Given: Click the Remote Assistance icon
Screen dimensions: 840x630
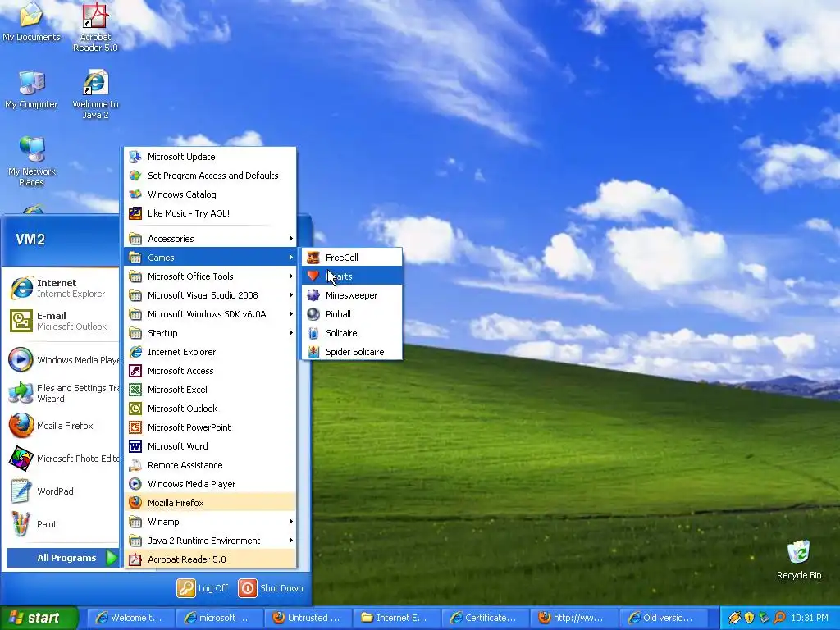Looking at the screenshot, I should coord(135,465).
